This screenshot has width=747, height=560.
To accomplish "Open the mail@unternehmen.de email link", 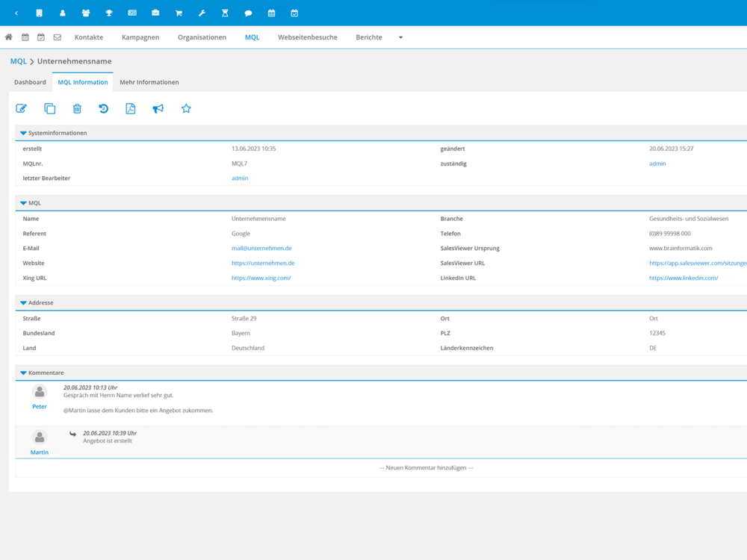I will 261,249.
